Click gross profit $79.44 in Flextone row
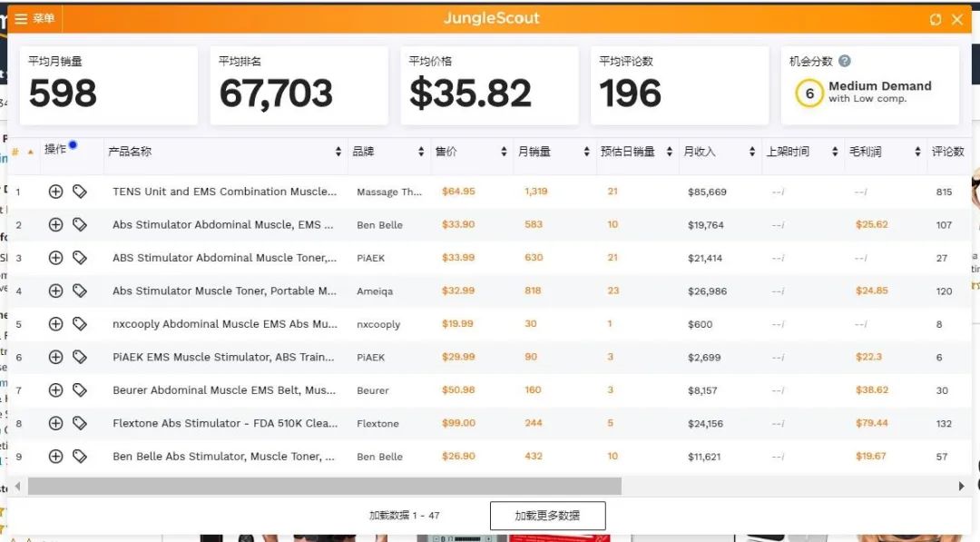980x542 pixels. point(871,423)
